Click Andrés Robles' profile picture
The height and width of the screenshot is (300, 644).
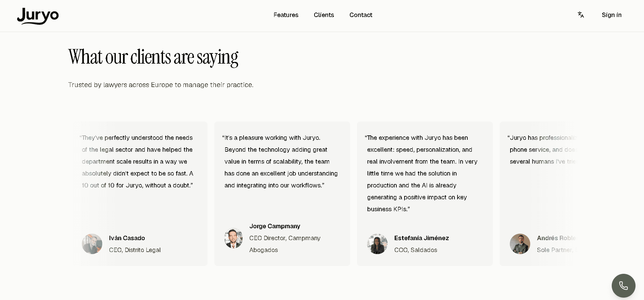coord(520,244)
